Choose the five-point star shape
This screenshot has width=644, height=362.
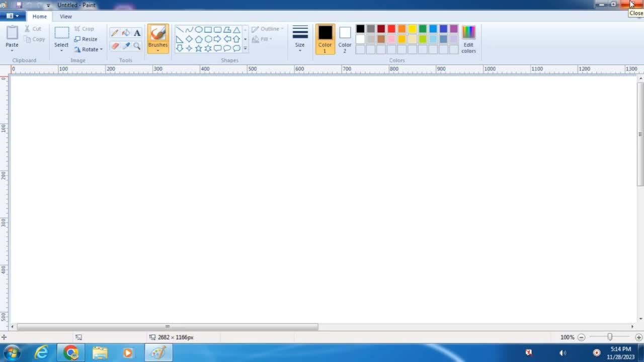198,48
